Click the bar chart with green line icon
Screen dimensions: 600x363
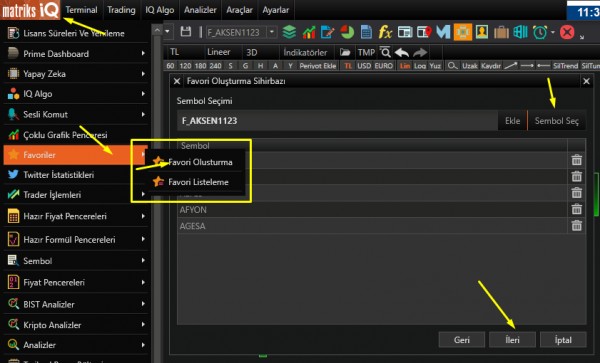309,32
